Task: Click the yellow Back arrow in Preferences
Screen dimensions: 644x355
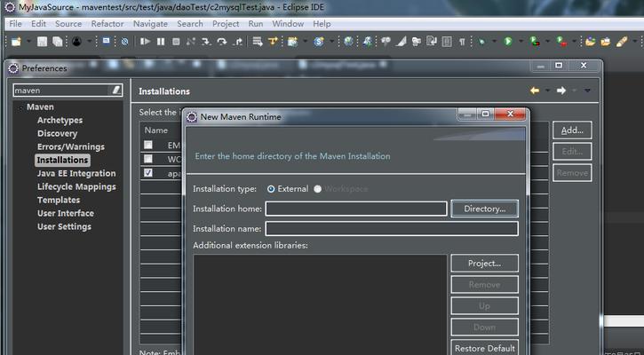Action: pyautogui.click(x=535, y=91)
